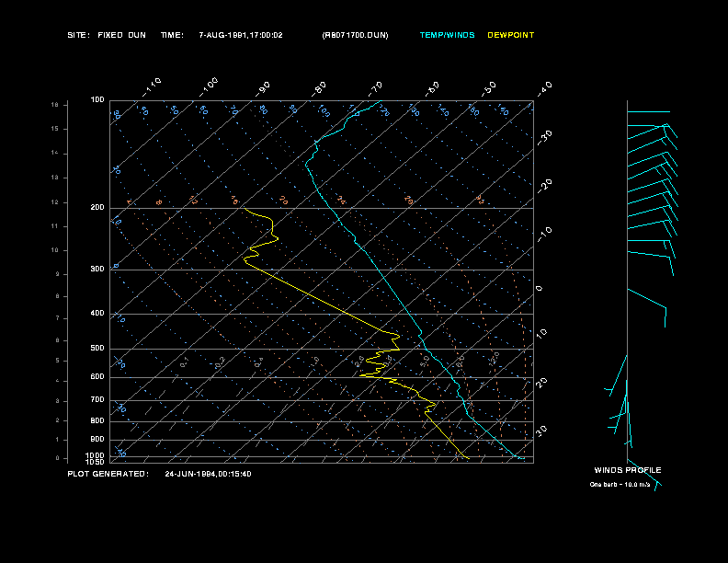Click the generation date '24-JUN-1994,00:15:40'
The image size is (728, 563).
208,474
